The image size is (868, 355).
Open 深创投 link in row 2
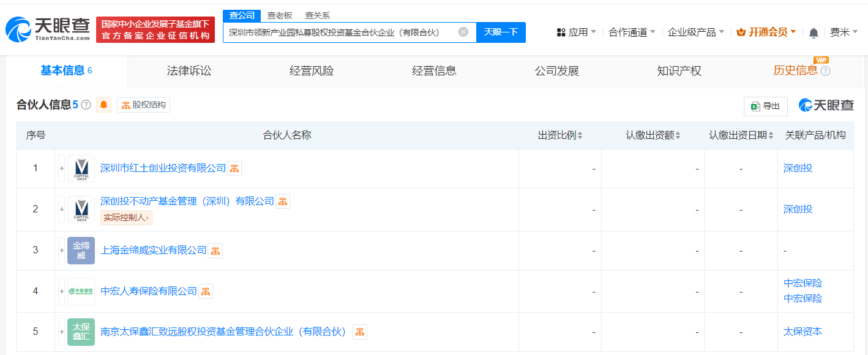798,209
